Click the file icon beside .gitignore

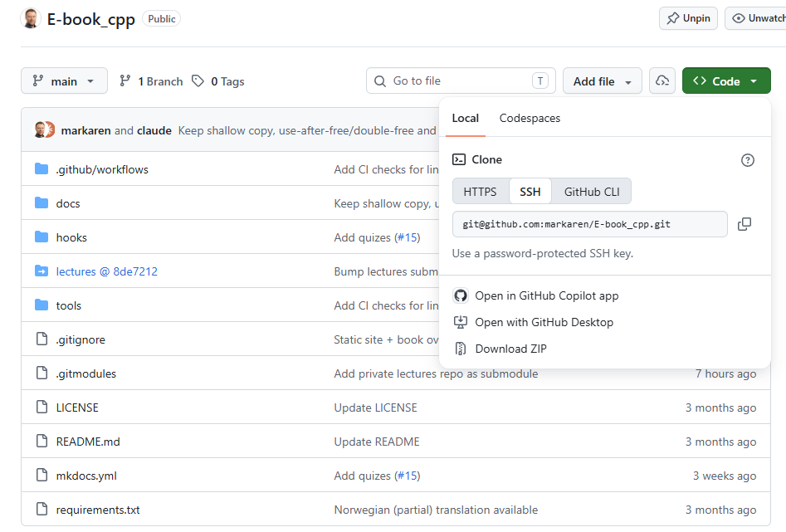42,339
